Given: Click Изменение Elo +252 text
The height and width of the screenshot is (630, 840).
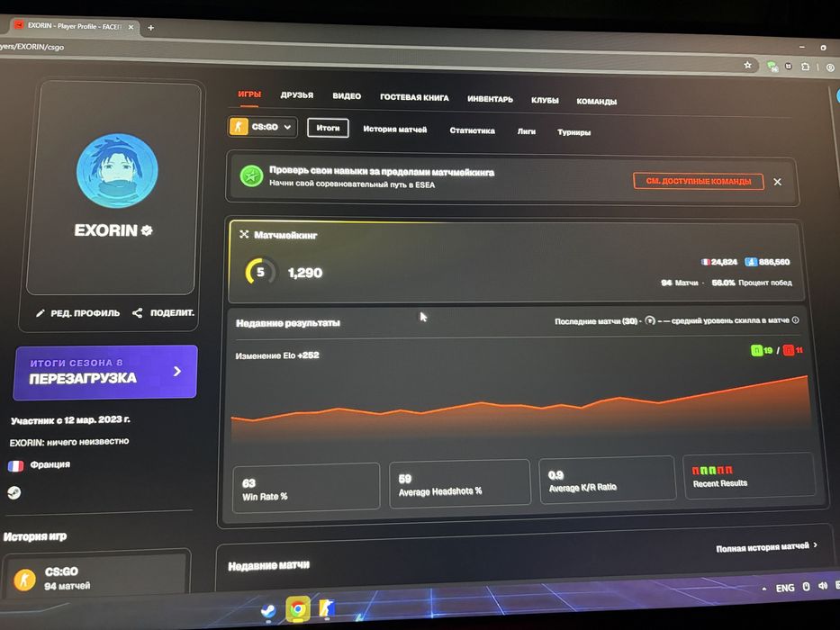Looking at the screenshot, I should tap(277, 355).
